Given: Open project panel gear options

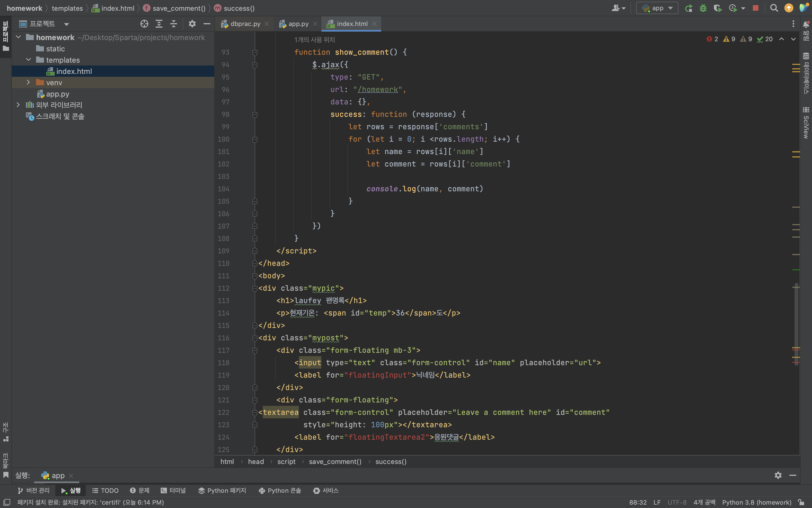Looking at the screenshot, I should click(x=192, y=24).
